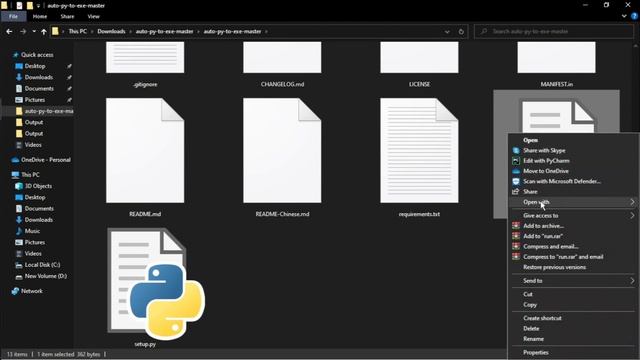This screenshot has width=640, height=360.
Task: Select the README.md file icon
Action: (x=145, y=150)
